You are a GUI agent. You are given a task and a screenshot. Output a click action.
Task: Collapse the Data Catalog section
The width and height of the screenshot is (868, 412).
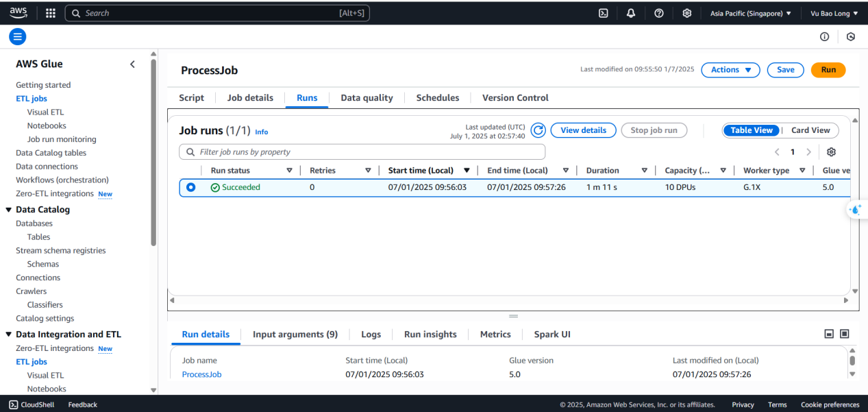click(x=8, y=210)
